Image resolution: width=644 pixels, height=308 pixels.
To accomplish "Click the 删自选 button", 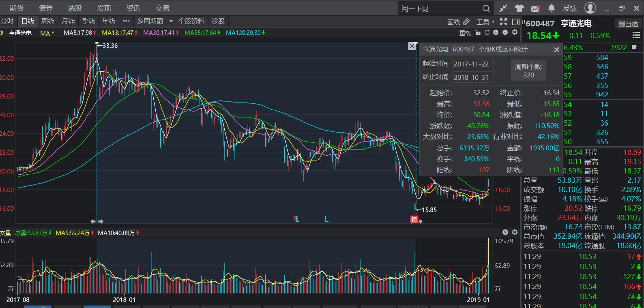I will [628, 24].
